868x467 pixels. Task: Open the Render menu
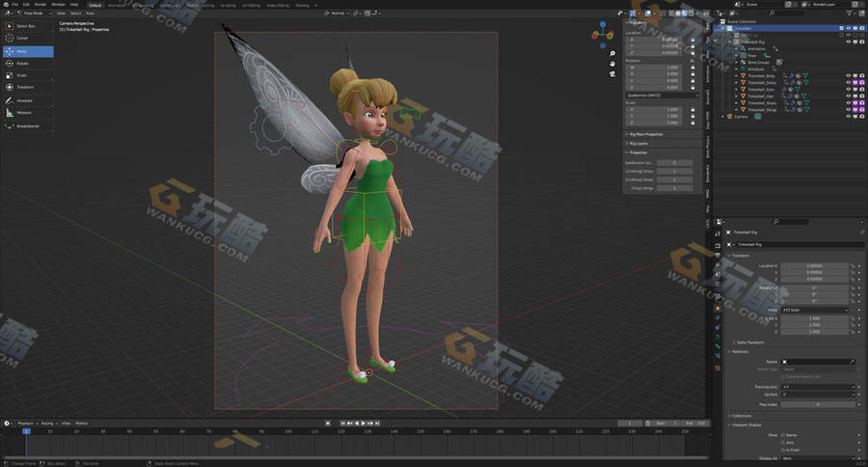[x=41, y=5]
